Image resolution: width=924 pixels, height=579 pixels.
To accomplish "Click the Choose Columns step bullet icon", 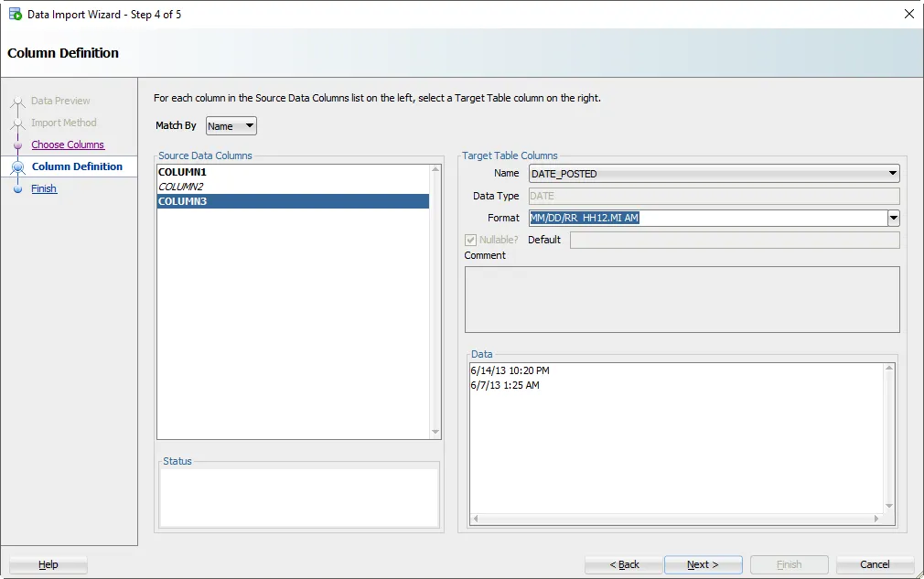I will (x=17, y=145).
